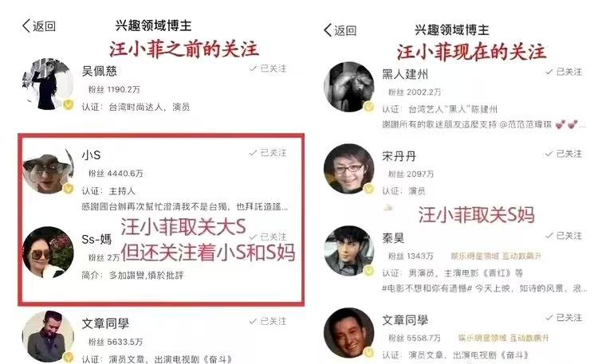
Task: Toggle 已关注 for 黑人建州
Action: tap(564, 72)
